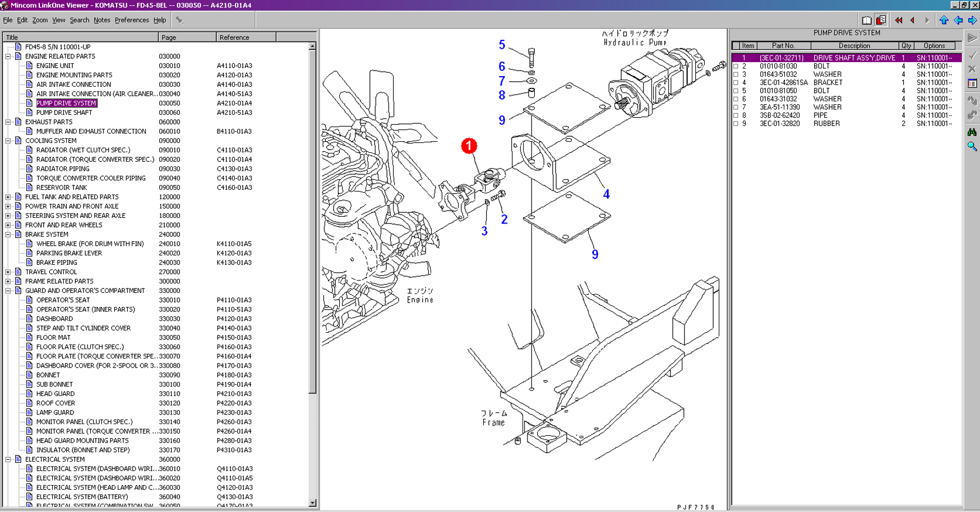Screen dimensions: 980x512
Task: Open the Notes menu
Action: (101, 20)
